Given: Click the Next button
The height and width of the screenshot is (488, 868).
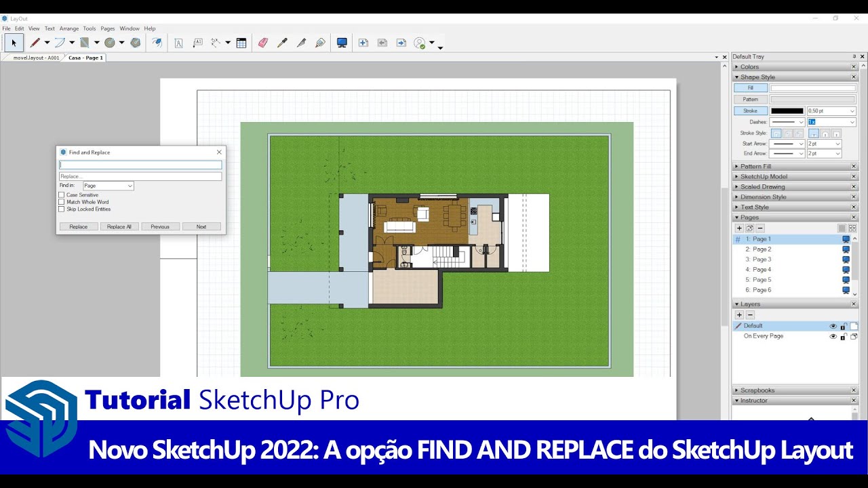Looking at the screenshot, I should [x=201, y=226].
